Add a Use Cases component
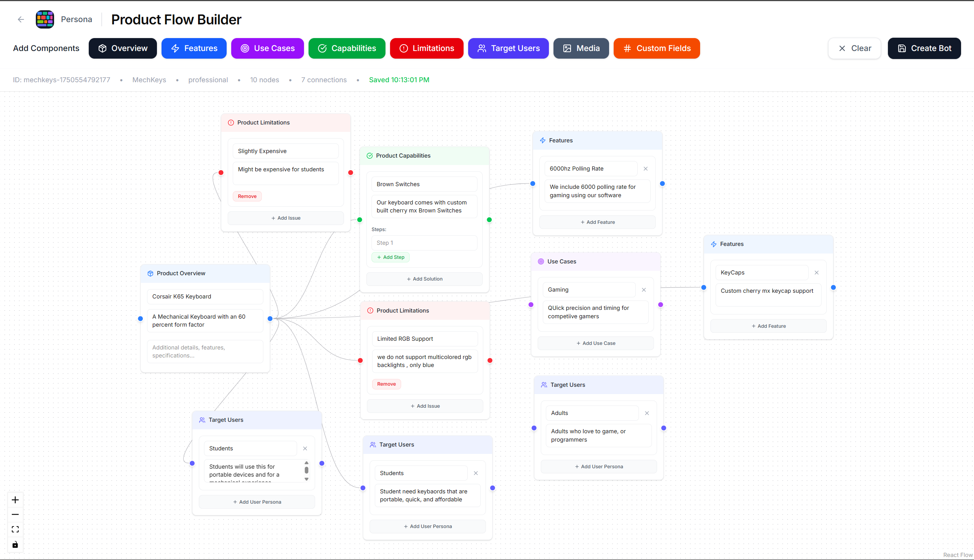The height and width of the screenshot is (560, 974). [267, 48]
